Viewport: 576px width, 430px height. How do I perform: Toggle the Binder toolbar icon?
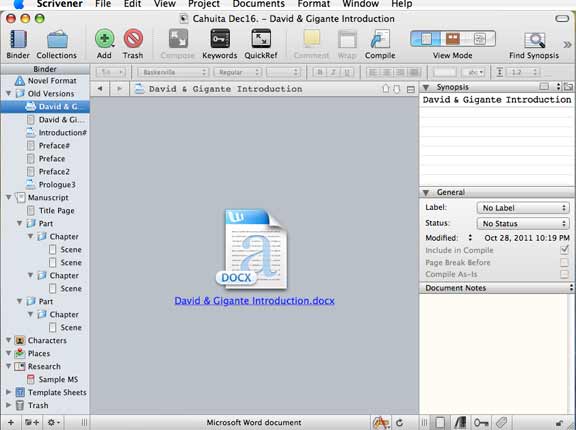[x=18, y=39]
